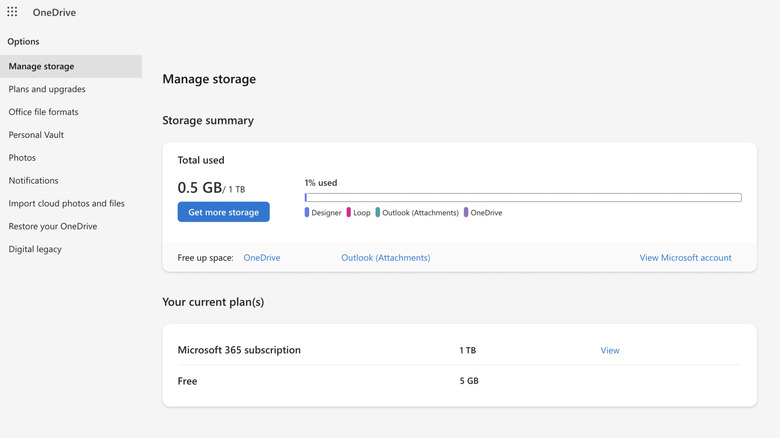
Task: Click View for Microsoft 365 subscription
Action: 610,350
